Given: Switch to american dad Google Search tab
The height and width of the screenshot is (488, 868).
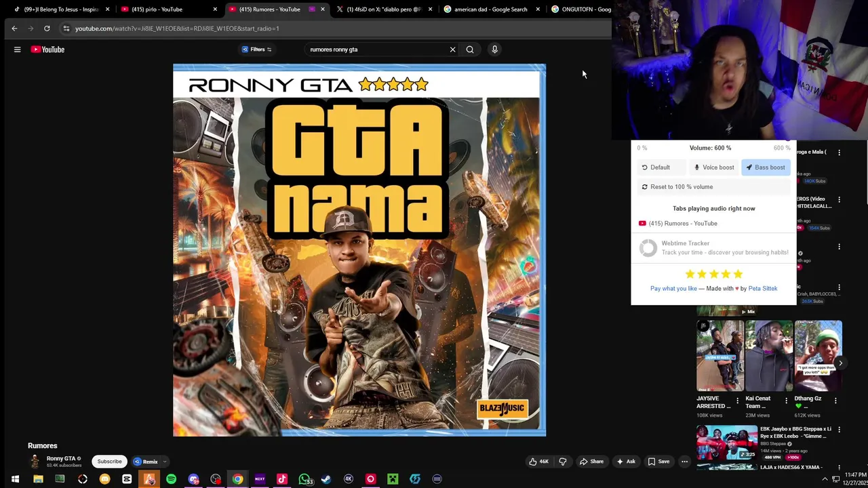Looking at the screenshot, I should (x=491, y=9).
